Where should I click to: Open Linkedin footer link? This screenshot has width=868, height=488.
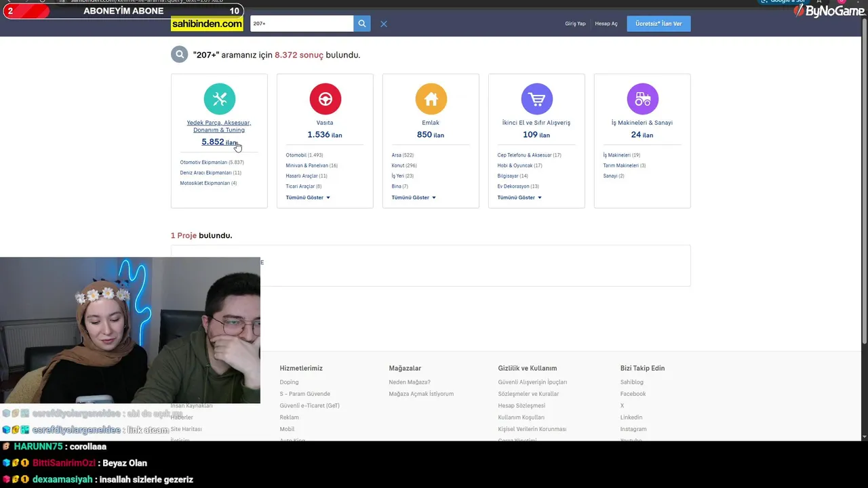631,418
